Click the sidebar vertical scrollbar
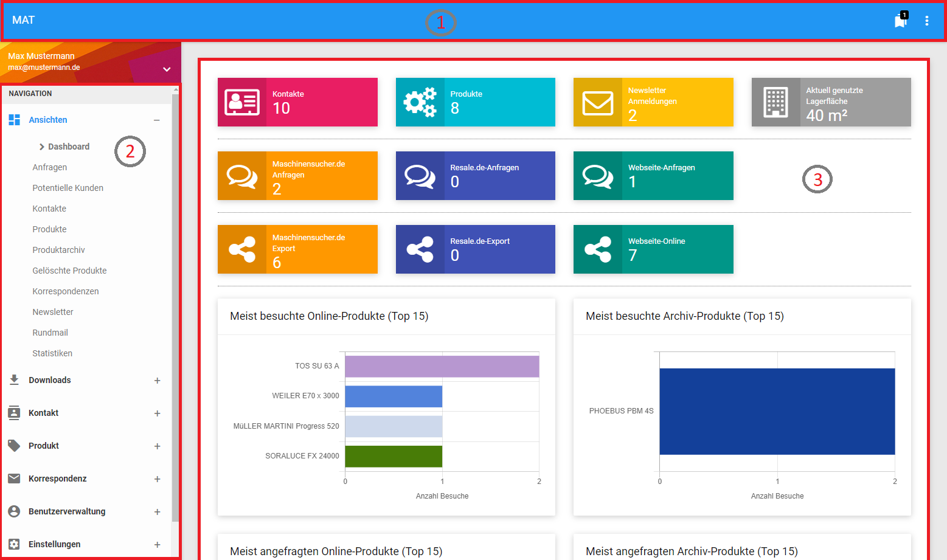Image resolution: width=947 pixels, height=560 pixels. pos(175,304)
